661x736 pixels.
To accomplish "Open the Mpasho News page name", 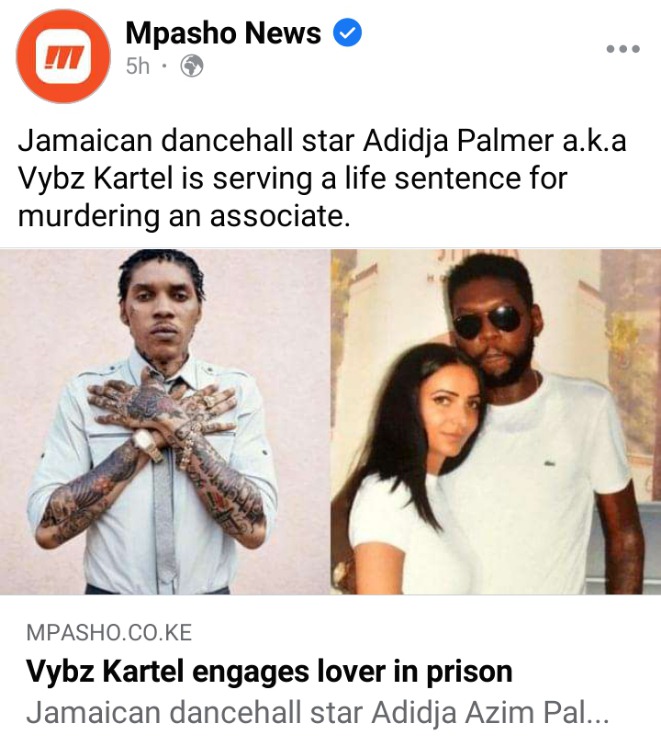I will point(223,33).
